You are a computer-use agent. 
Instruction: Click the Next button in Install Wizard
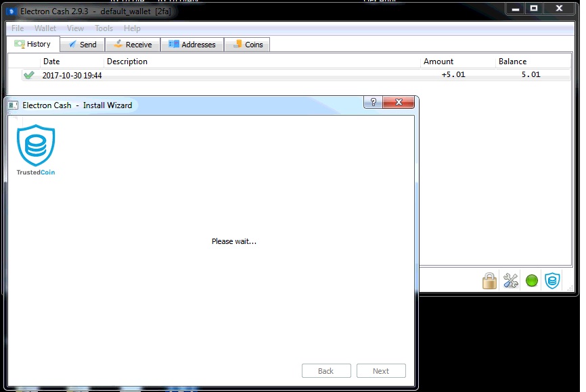pos(381,371)
